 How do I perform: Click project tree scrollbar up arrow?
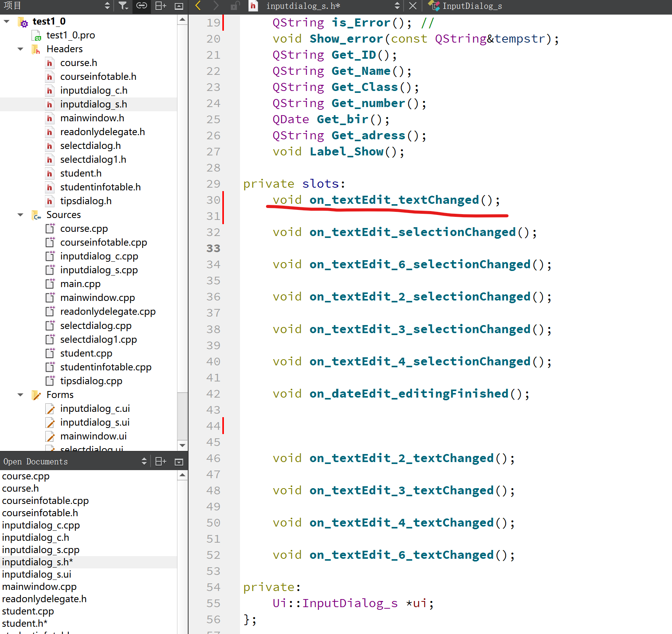[182, 20]
